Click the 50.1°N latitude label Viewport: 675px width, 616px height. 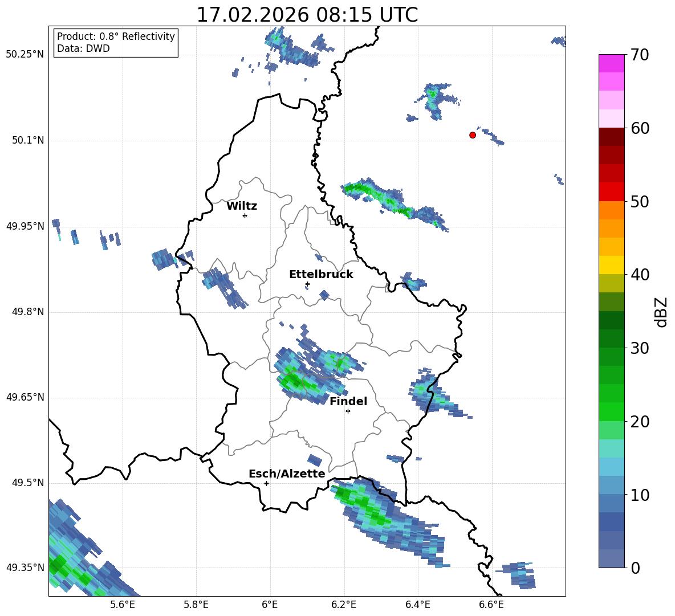point(28,141)
